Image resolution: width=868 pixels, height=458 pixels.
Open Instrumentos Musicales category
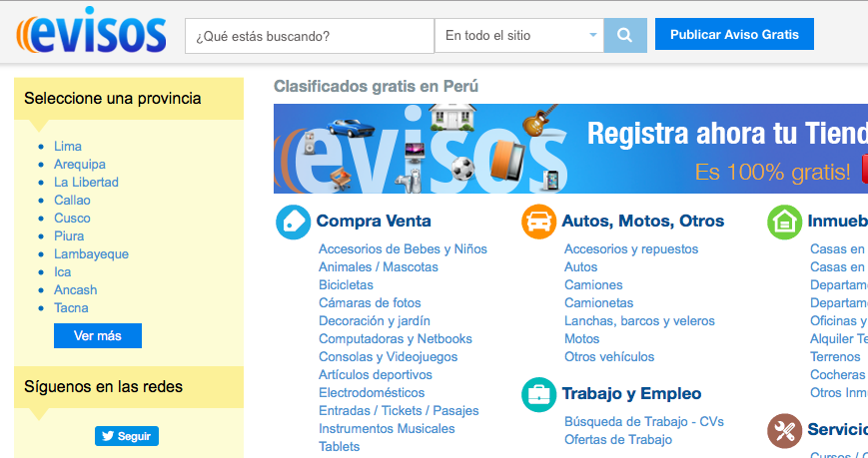[x=387, y=429]
